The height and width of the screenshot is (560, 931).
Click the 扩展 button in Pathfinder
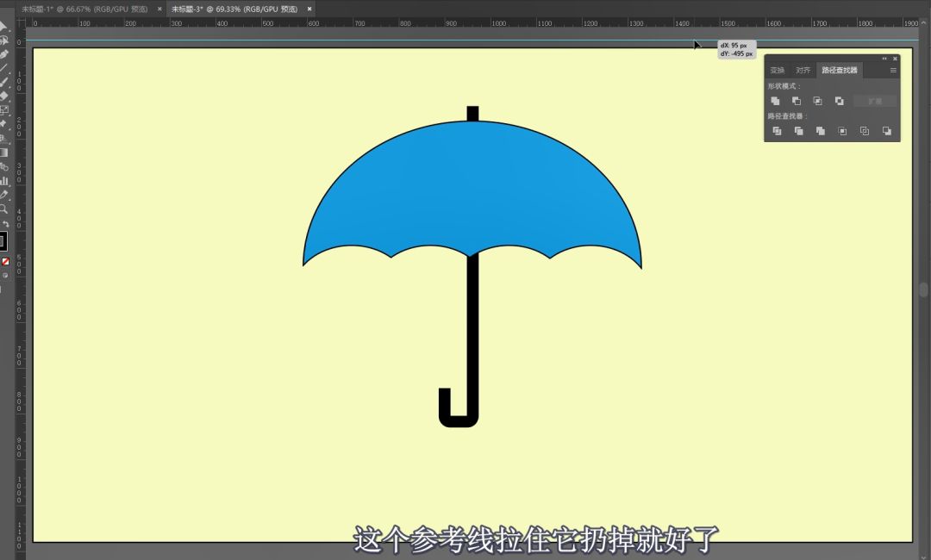point(875,102)
